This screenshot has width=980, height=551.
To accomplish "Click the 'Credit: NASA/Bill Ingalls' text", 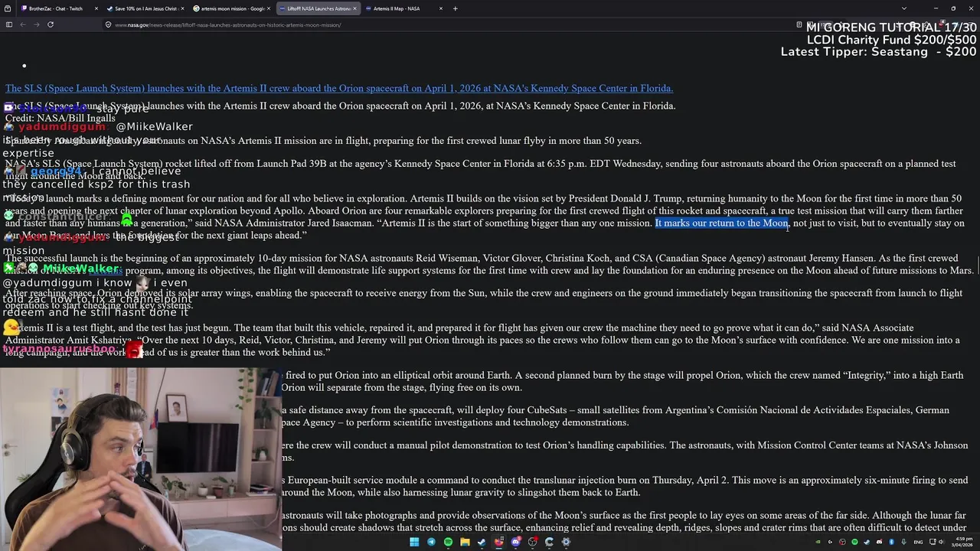I will click(60, 119).
